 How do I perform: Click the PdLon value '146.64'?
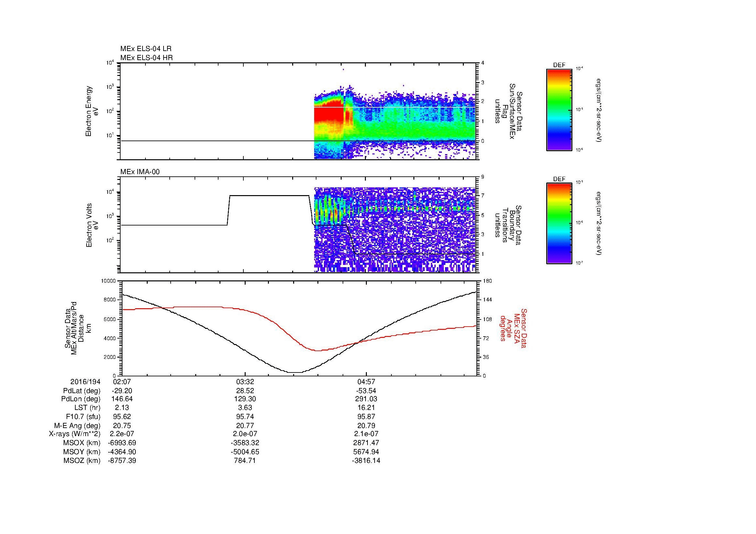coord(122,399)
